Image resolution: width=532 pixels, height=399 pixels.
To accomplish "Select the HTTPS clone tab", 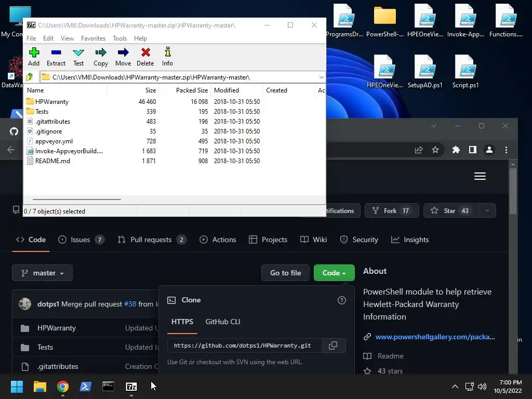I will pos(182,322).
